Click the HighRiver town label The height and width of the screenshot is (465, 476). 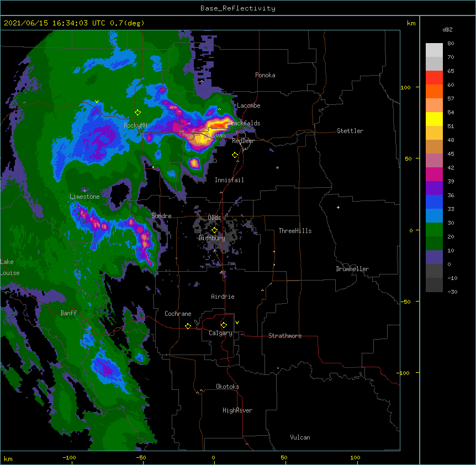(x=237, y=410)
